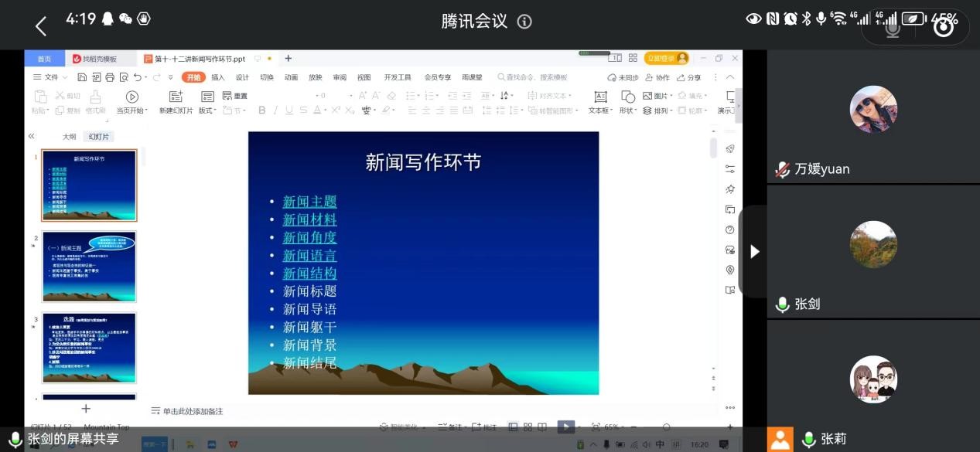The width and height of the screenshot is (980, 452).
Task: Click the undo arrow icon
Action: click(x=137, y=77)
